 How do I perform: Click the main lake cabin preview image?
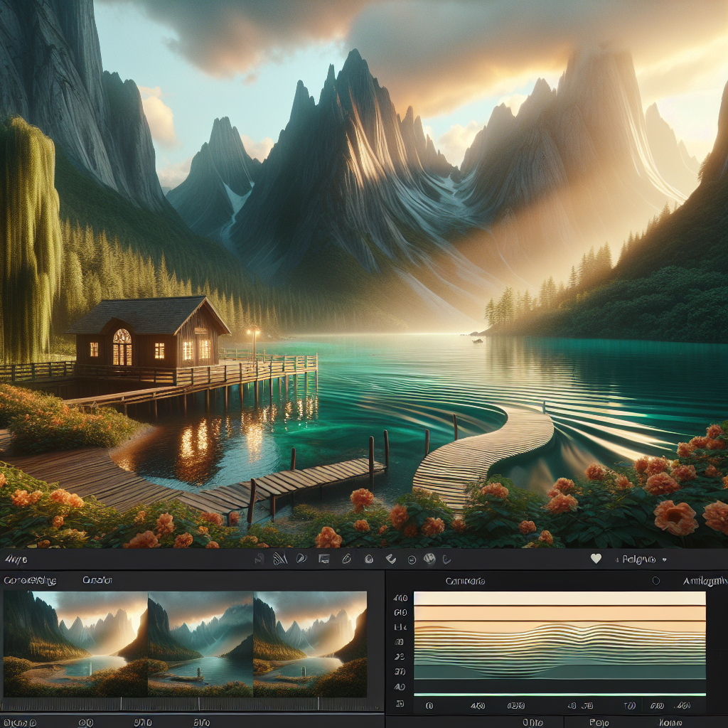click(364, 274)
